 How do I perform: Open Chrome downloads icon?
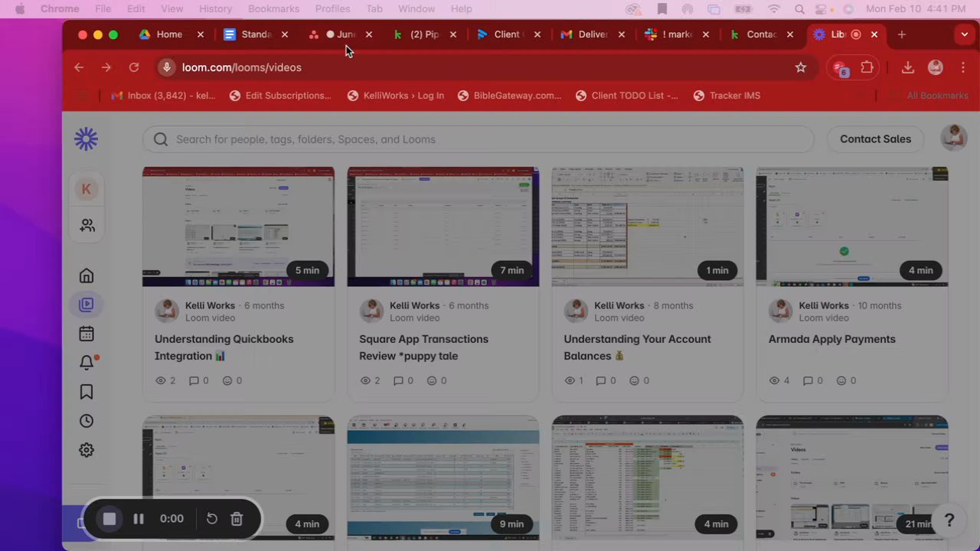click(x=907, y=67)
